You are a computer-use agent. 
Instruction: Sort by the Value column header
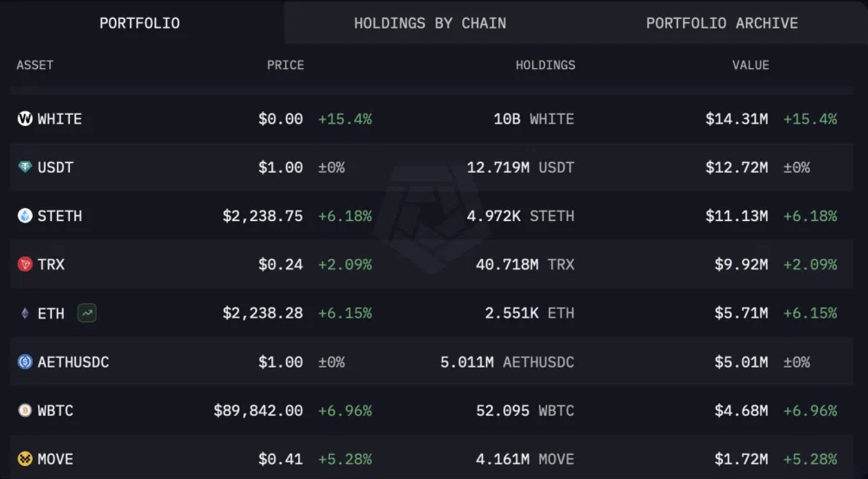[x=751, y=65]
